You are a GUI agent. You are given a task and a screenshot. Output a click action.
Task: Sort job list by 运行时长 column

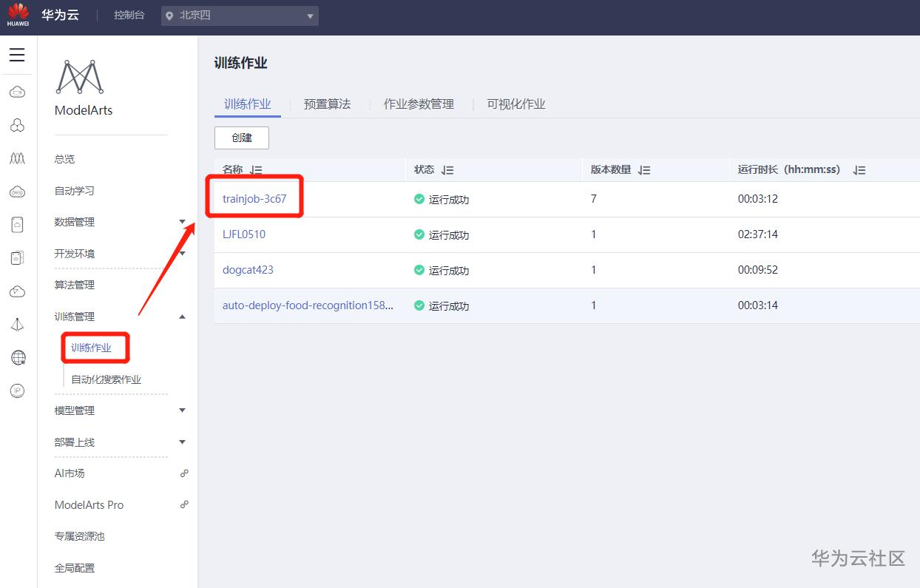[x=859, y=170]
